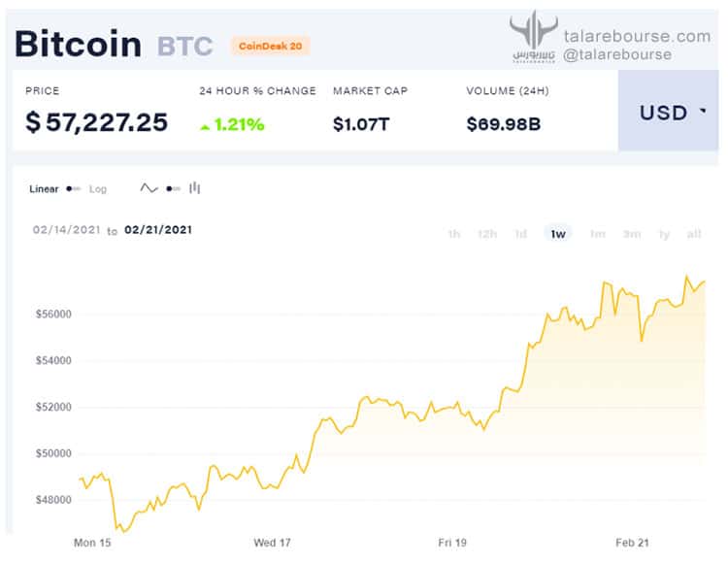Select the line chart icon

[x=149, y=188]
